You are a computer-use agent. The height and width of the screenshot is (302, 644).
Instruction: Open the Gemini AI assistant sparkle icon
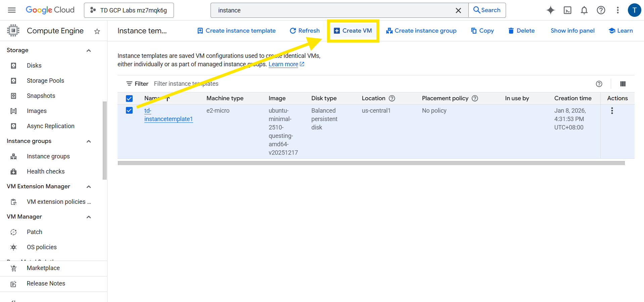[x=550, y=10]
